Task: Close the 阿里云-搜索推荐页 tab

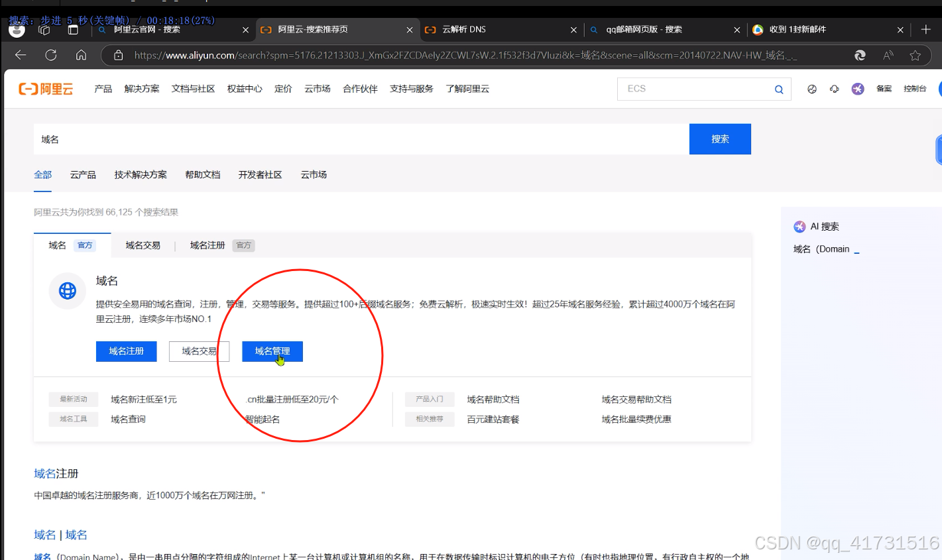Action: coord(410,30)
